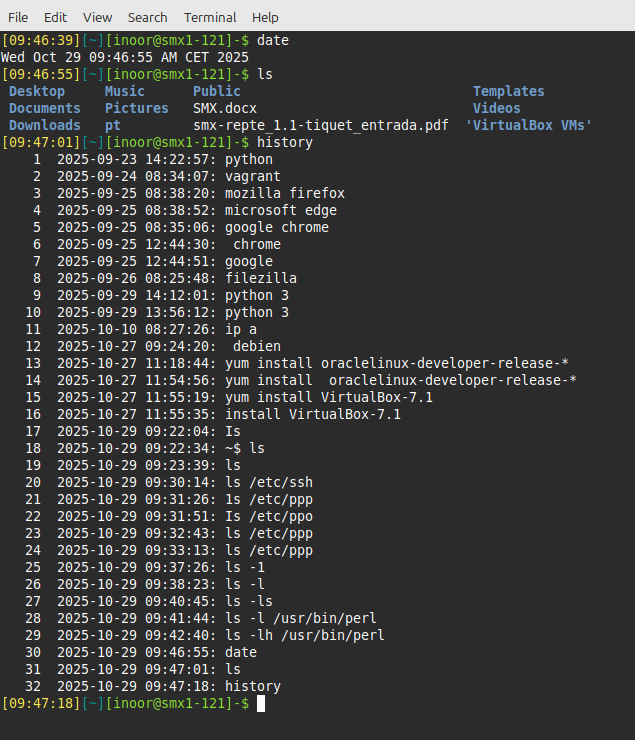Viewport: 635px width, 740px height.
Task: Click history entry 'ls -lh /usr/bin/perl'
Action: pos(305,636)
